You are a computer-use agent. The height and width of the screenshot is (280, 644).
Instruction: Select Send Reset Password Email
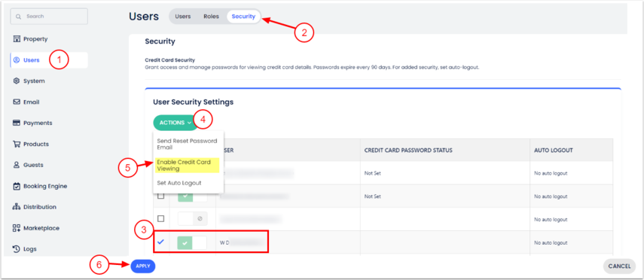187,144
